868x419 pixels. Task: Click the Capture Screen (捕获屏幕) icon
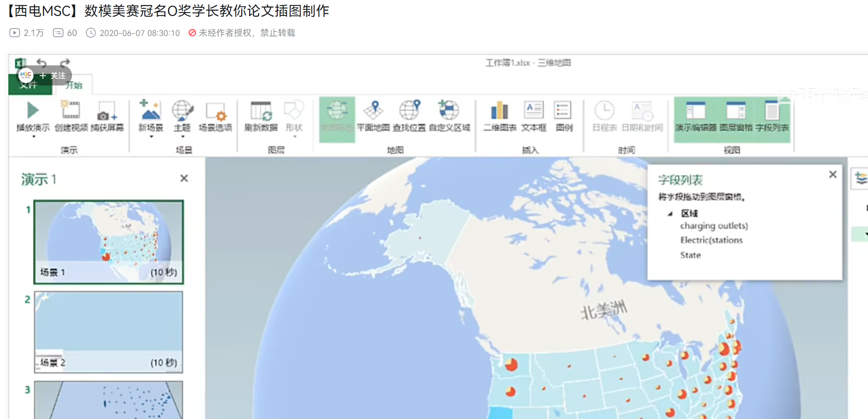(107, 111)
